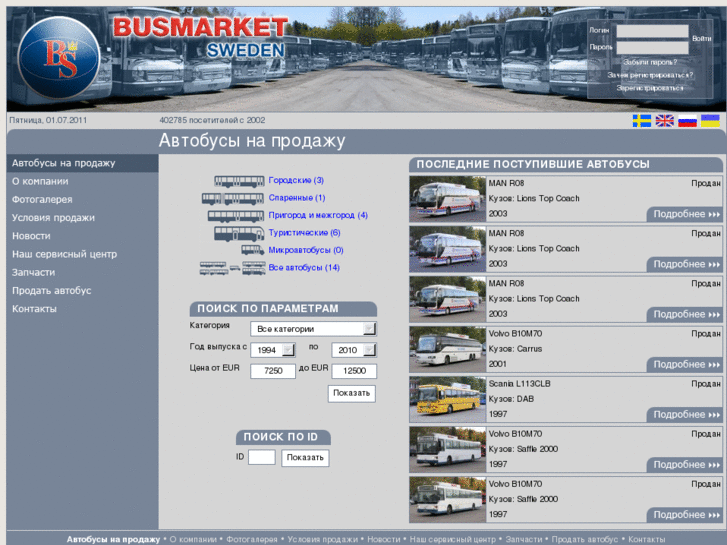Image resolution: width=727 pixels, height=545 pixels.
Task: Open Volvo B10M70 Carrus bus thumbnail
Action: coord(447,349)
